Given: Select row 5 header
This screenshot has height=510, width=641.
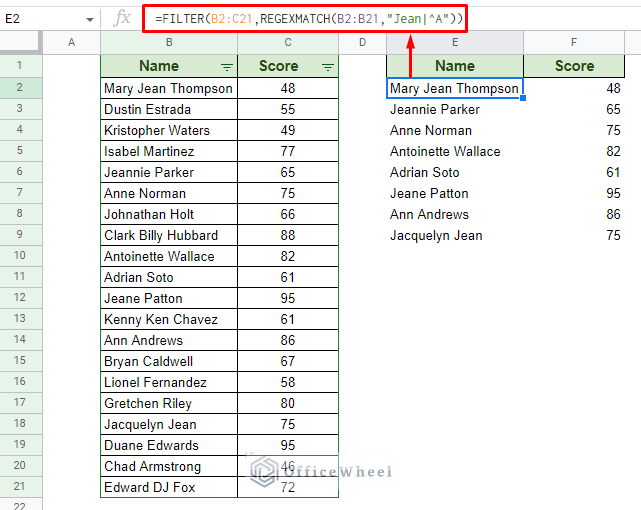Looking at the screenshot, I should click(20, 151).
